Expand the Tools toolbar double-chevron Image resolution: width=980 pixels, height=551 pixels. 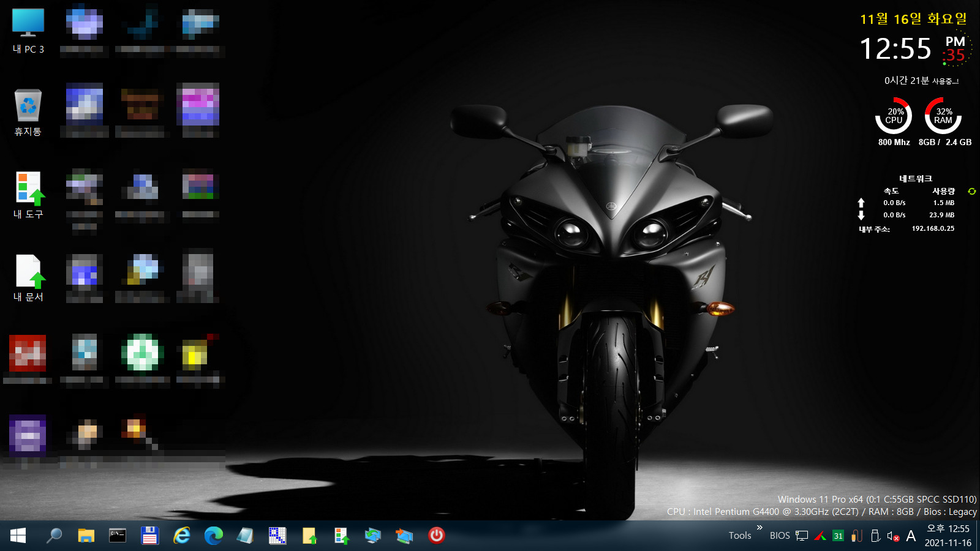(759, 528)
